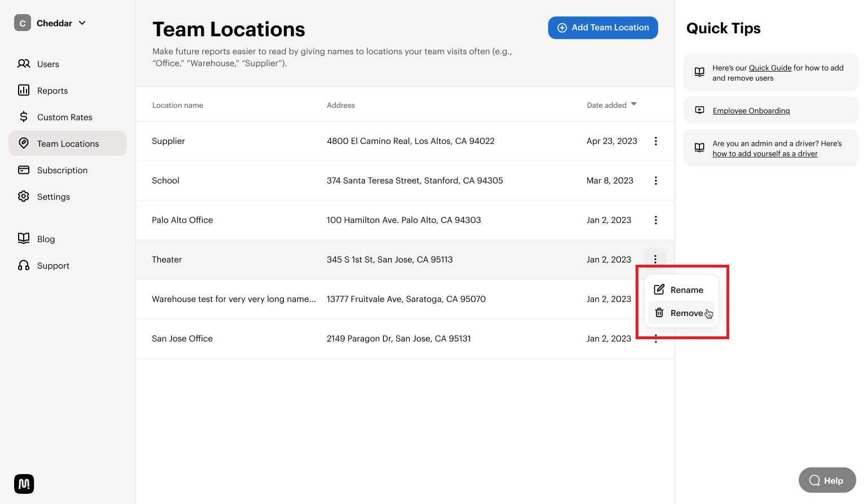Choose Rename from the context menu
Image resolution: width=867 pixels, height=504 pixels.
682,290
